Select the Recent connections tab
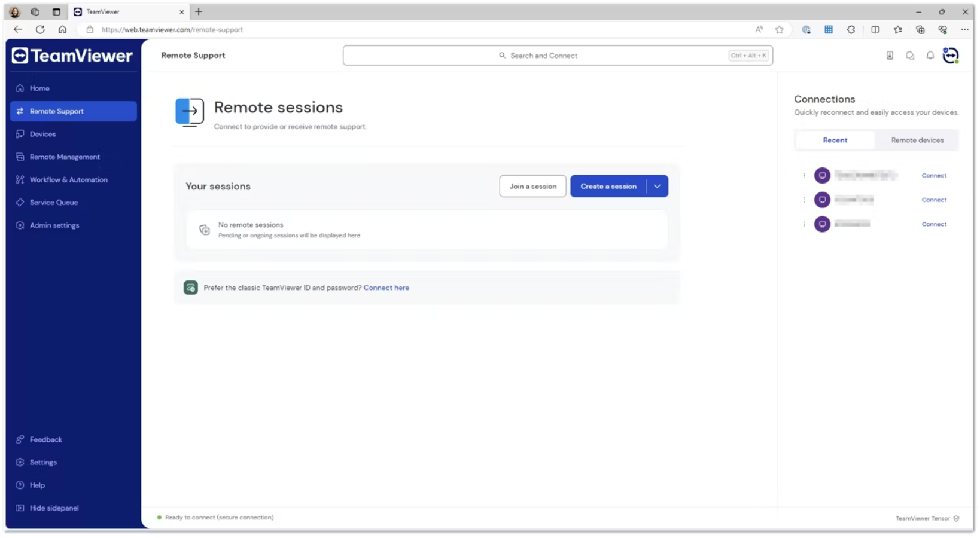Screen dimensions: 980x538 pyautogui.click(x=835, y=140)
